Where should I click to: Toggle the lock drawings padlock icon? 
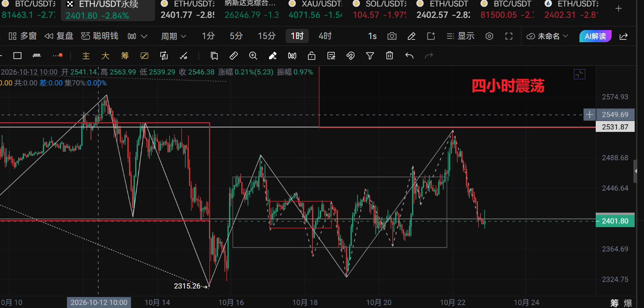tap(312, 56)
